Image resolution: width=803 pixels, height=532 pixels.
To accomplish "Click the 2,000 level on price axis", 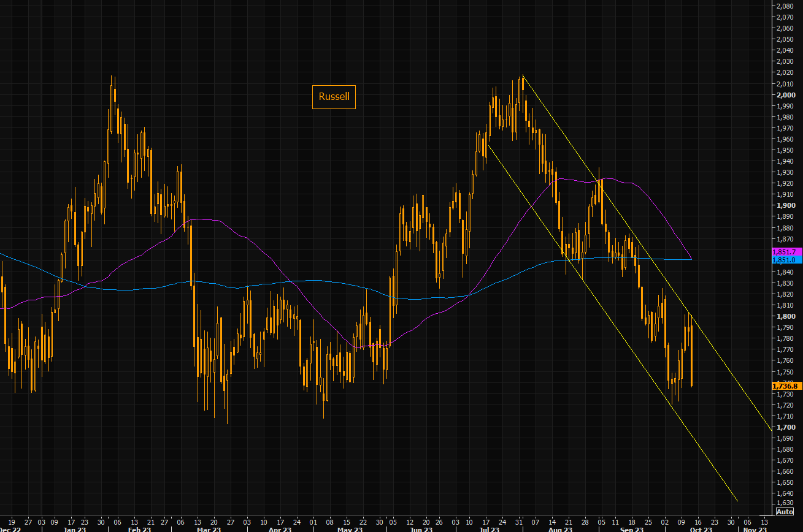I will point(786,95).
